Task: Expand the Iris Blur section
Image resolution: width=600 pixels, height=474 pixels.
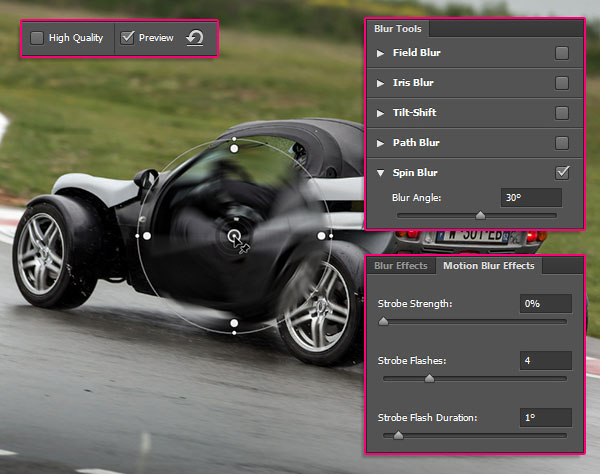Action: 380,83
